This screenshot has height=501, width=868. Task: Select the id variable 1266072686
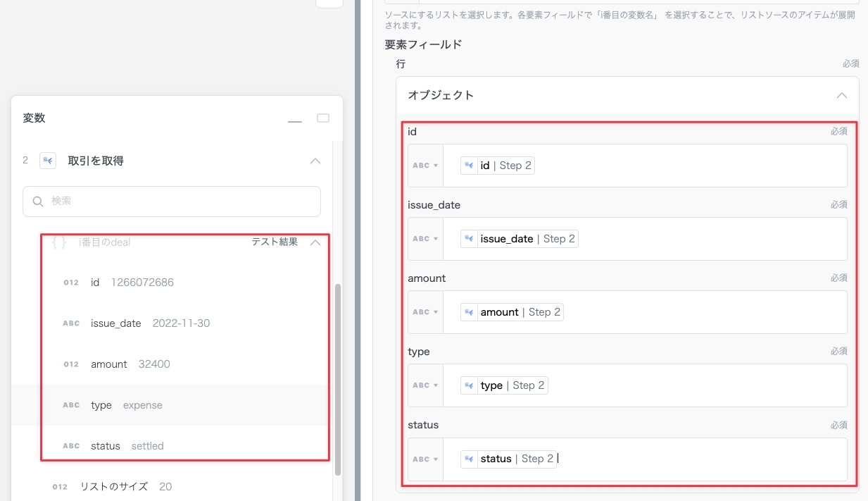132,283
